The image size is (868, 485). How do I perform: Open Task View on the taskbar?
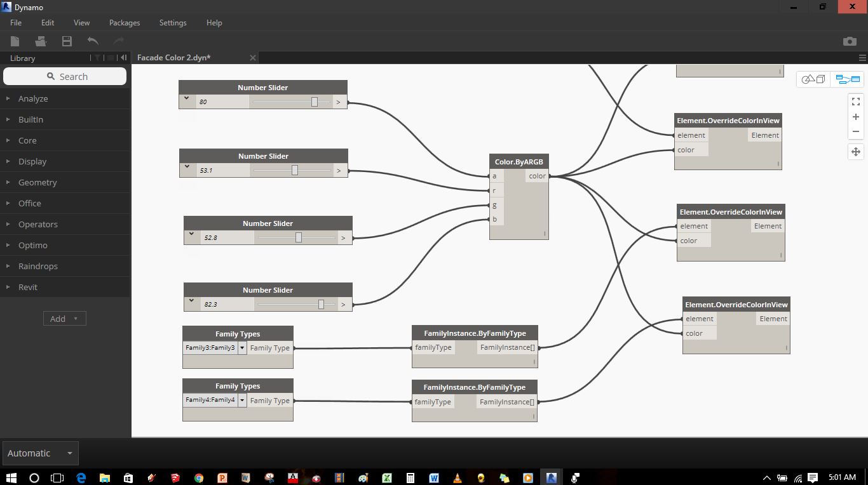coord(57,477)
